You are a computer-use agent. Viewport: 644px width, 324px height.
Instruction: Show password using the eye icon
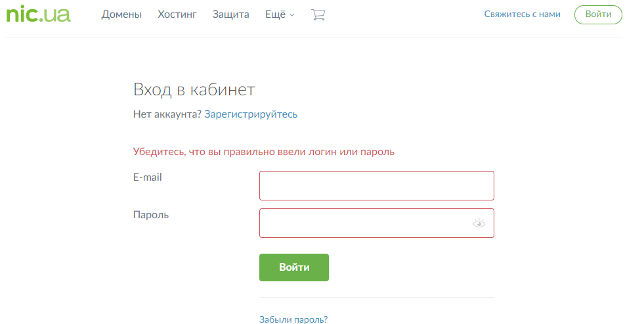[x=479, y=223]
